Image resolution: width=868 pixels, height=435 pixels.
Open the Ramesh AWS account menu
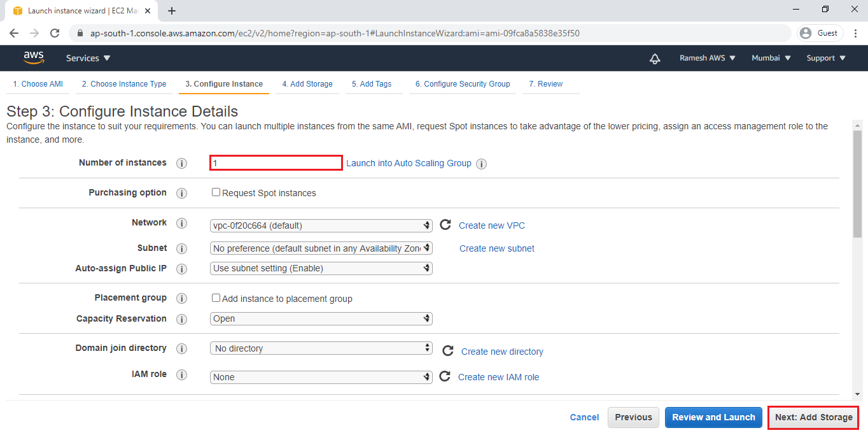coord(707,58)
